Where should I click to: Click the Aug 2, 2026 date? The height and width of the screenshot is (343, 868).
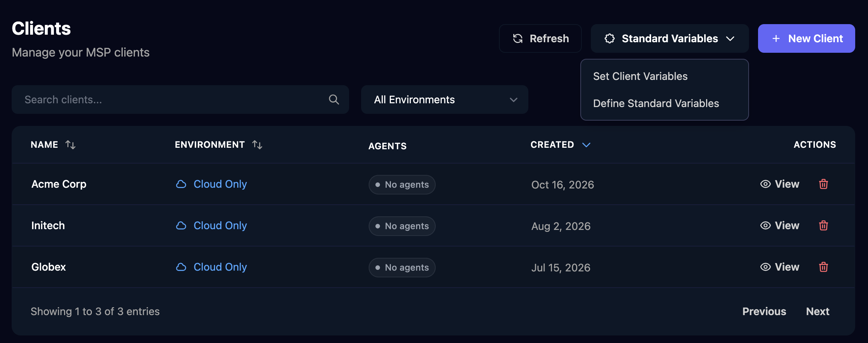click(561, 226)
